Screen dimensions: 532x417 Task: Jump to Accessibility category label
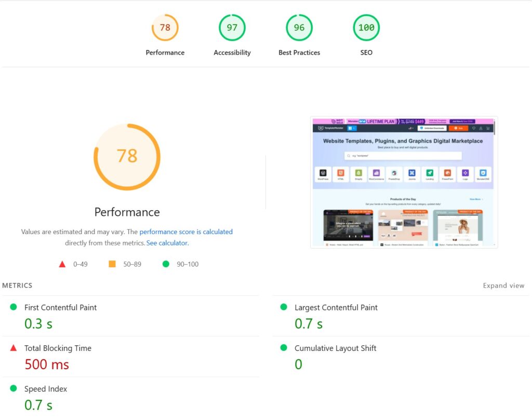(232, 53)
